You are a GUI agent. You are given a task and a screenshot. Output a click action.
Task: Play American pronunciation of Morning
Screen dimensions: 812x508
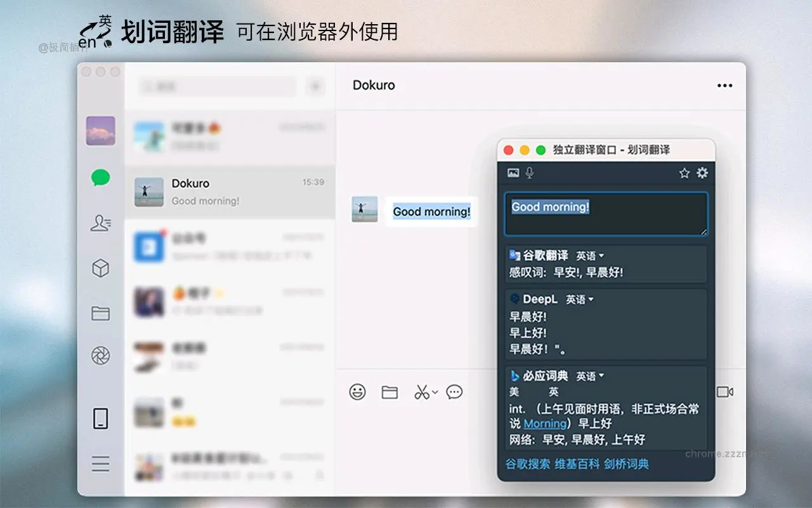tap(514, 392)
